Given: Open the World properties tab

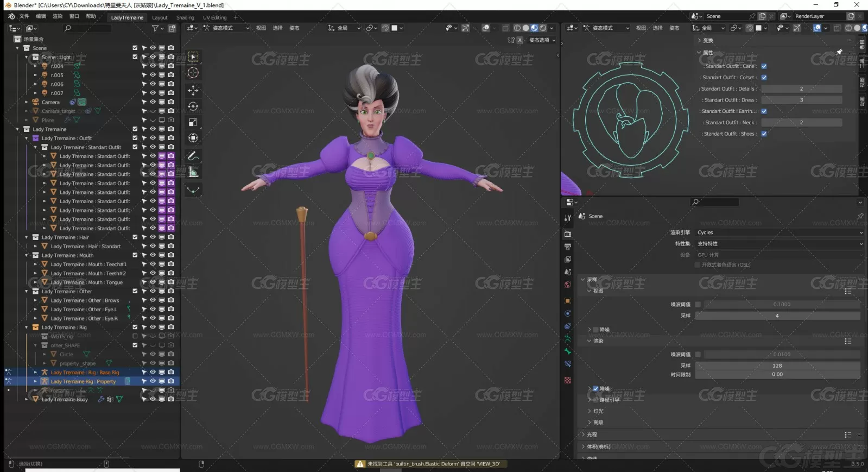Looking at the screenshot, I should tap(568, 285).
